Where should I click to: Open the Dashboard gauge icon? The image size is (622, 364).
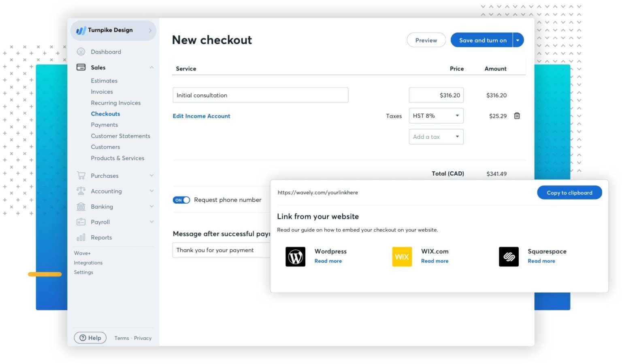(81, 51)
